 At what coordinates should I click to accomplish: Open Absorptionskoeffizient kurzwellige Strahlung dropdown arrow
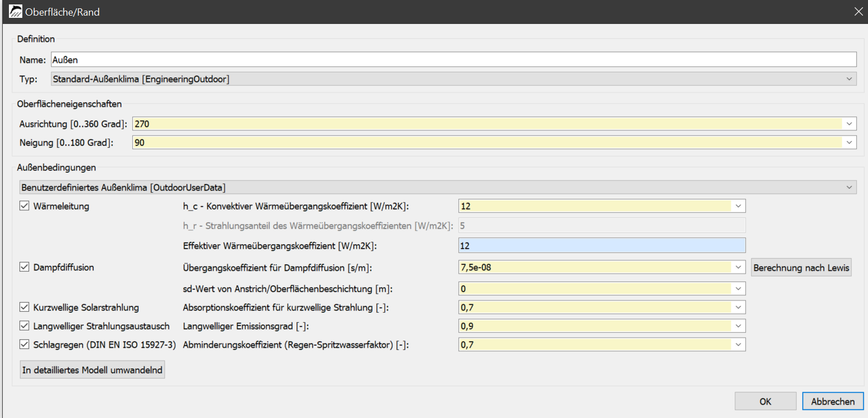739,307
